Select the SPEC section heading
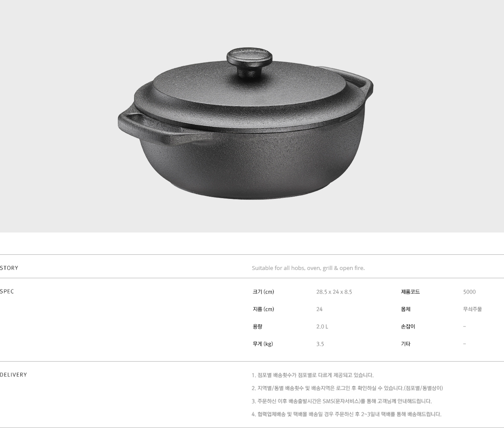 pyautogui.click(x=7, y=292)
